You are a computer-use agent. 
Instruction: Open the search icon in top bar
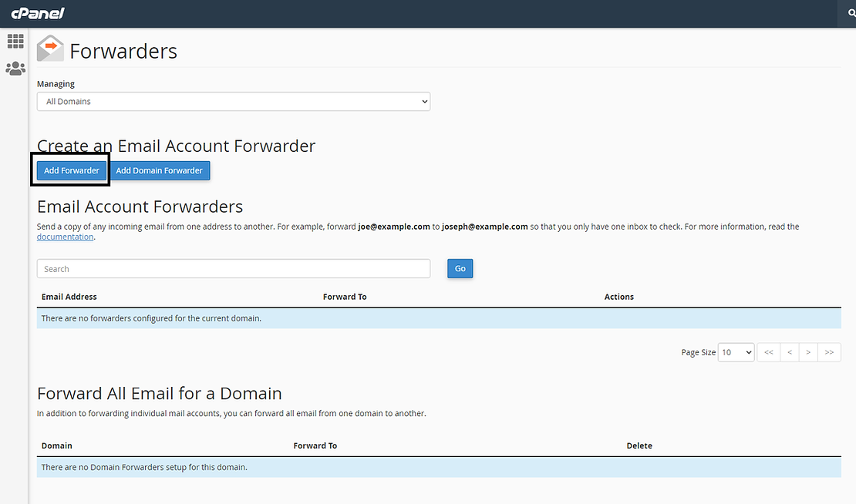[851, 13]
